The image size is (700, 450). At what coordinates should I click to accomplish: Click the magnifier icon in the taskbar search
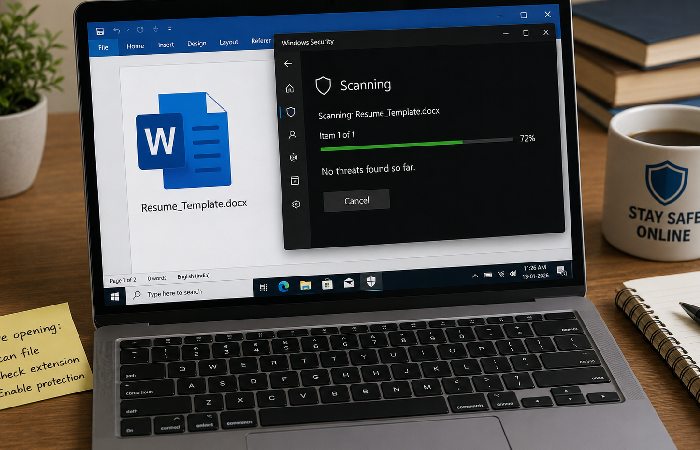click(x=137, y=295)
